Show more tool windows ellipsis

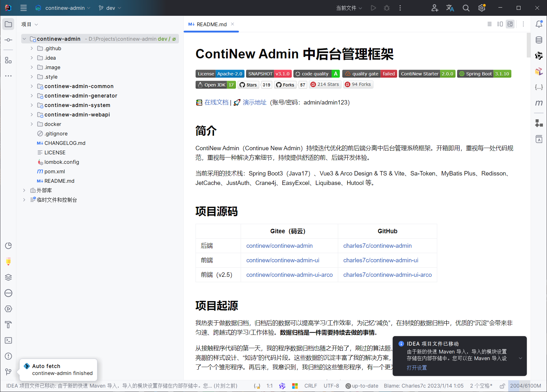[9, 76]
